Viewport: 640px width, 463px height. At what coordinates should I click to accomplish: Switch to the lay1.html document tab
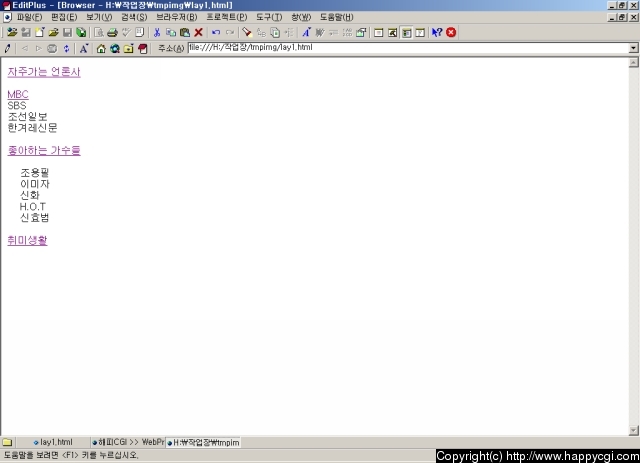click(x=53, y=442)
